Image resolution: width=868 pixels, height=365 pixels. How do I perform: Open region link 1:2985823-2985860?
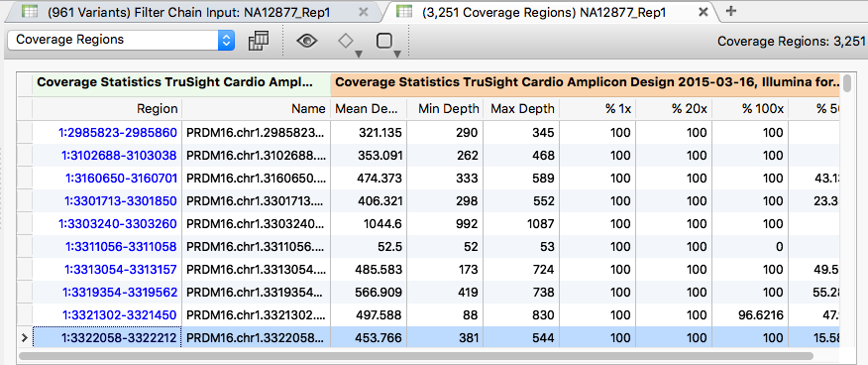118,132
